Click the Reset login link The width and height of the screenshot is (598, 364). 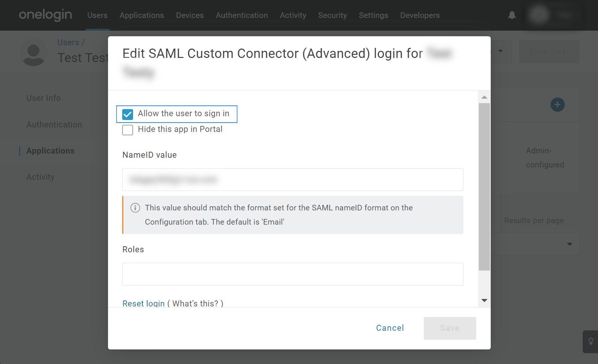click(x=144, y=303)
